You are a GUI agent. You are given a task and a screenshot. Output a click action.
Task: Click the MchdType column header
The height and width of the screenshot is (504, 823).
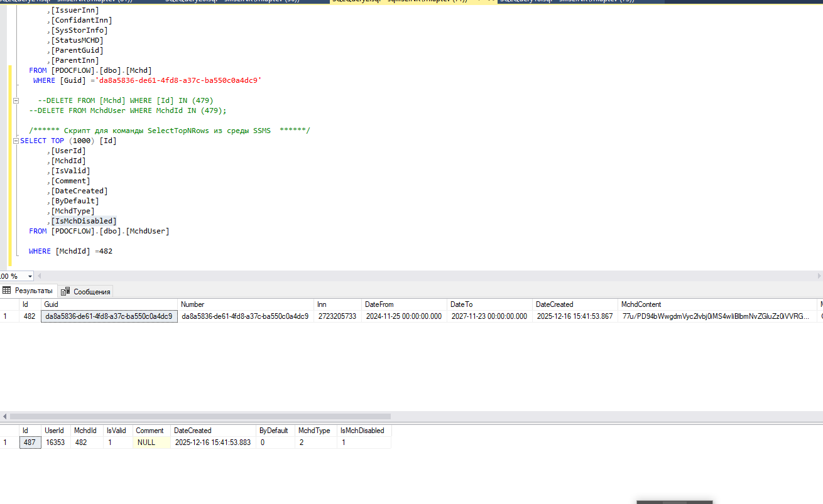316,431
